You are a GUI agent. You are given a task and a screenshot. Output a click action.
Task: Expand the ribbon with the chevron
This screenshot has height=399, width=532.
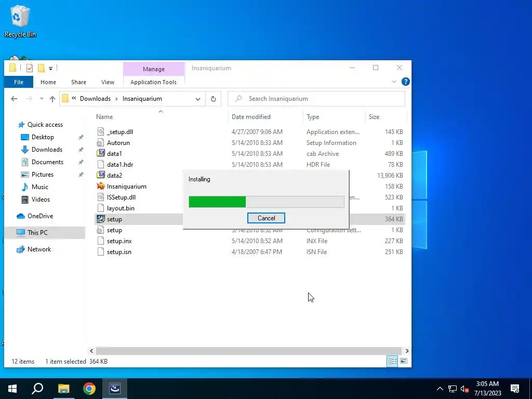[394, 82]
